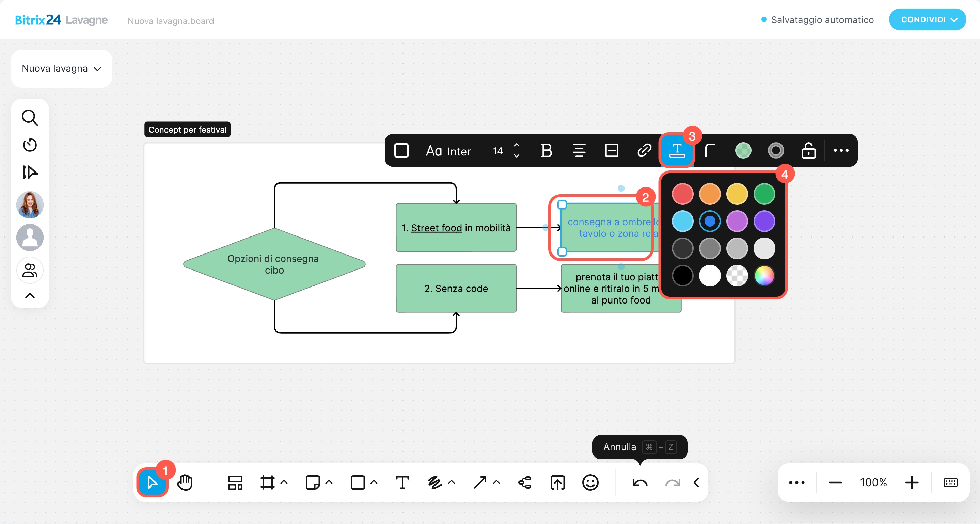
Task: Open the search magnifier in sidebar
Action: tap(30, 117)
